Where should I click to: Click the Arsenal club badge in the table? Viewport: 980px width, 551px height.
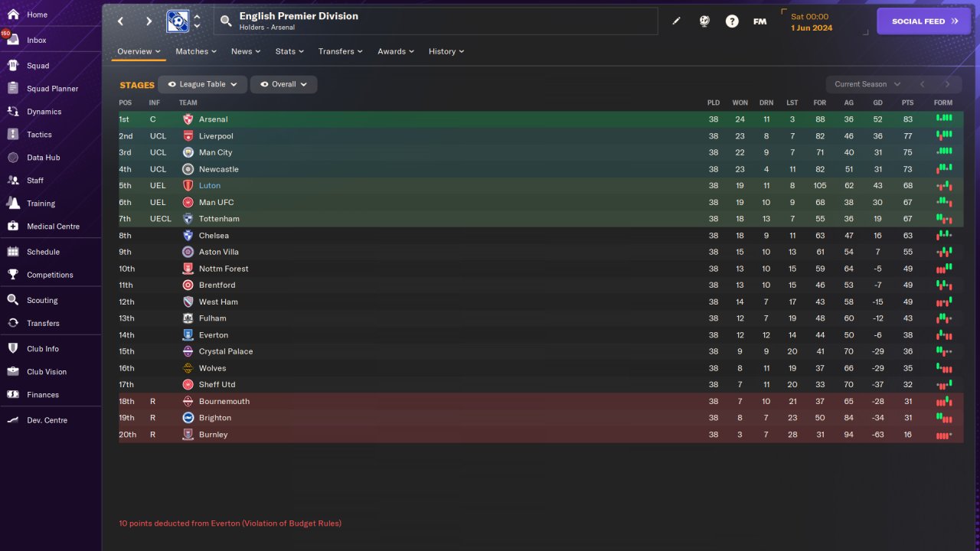point(188,119)
